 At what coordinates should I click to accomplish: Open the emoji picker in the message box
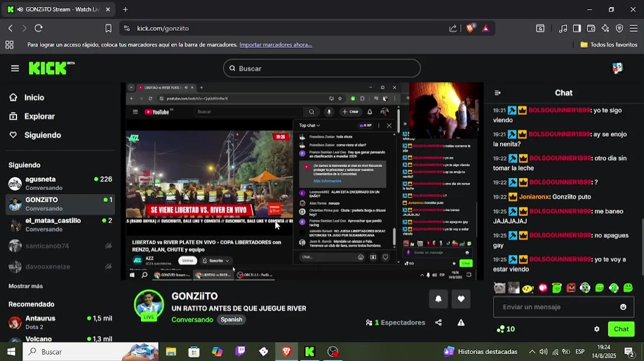pyautogui.click(x=623, y=307)
